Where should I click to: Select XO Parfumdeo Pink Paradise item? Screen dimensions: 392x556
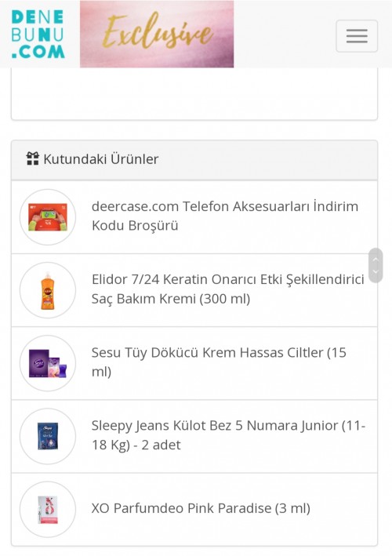pyautogui.click(x=201, y=508)
